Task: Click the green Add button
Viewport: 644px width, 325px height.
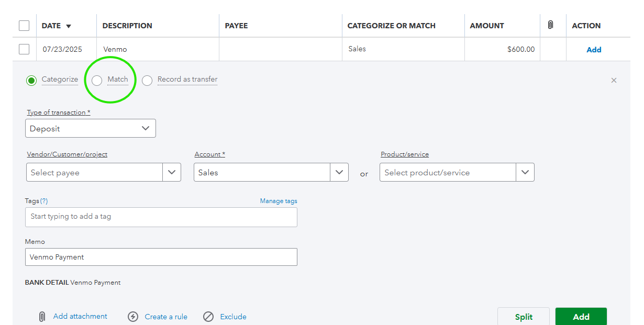Action: [x=581, y=317]
